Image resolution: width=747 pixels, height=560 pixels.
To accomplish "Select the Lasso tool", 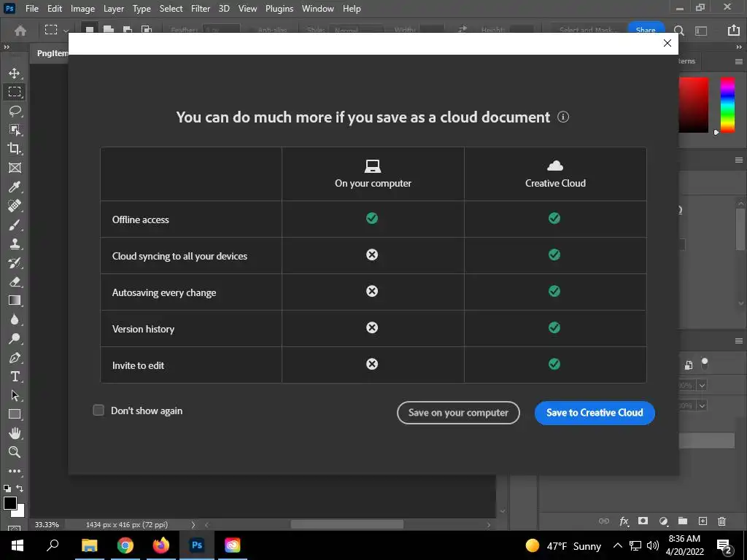I will point(15,111).
